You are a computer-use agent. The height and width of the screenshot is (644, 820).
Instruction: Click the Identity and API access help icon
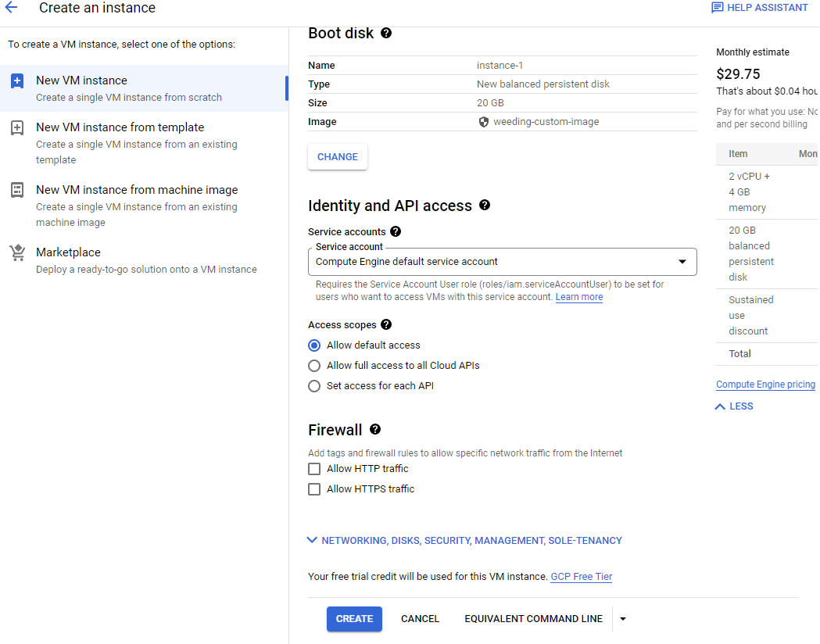click(x=484, y=205)
